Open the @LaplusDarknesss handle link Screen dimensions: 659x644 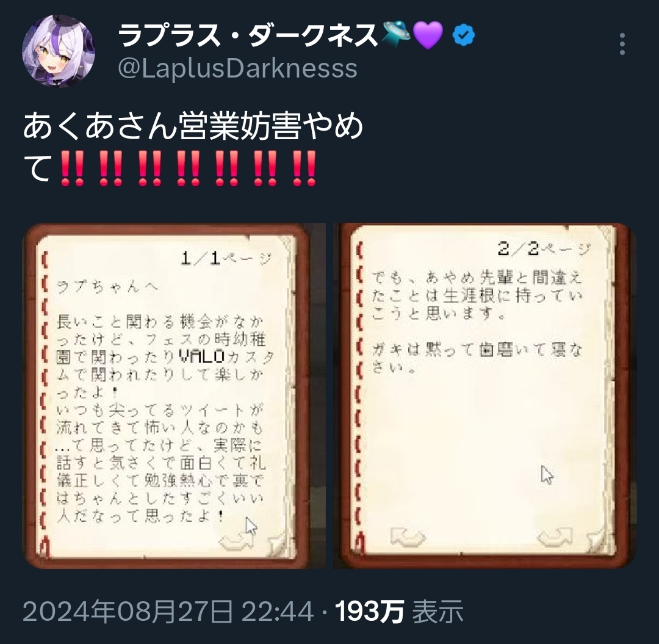[237, 68]
